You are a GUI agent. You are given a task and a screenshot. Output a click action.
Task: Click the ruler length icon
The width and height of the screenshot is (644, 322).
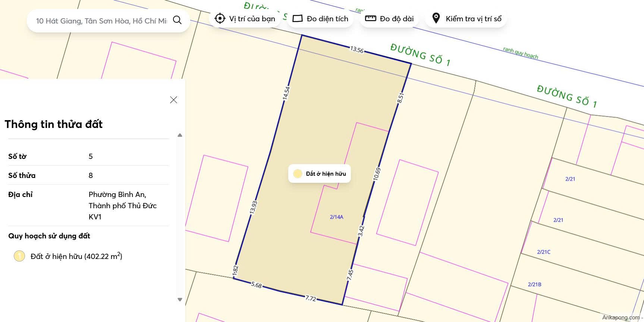click(370, 18)
